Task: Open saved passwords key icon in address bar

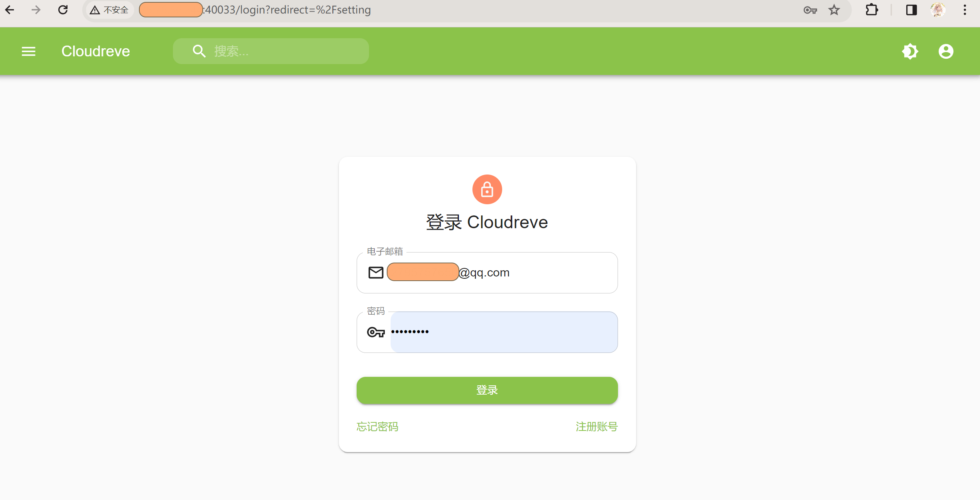Action: (x=810, y=10)
